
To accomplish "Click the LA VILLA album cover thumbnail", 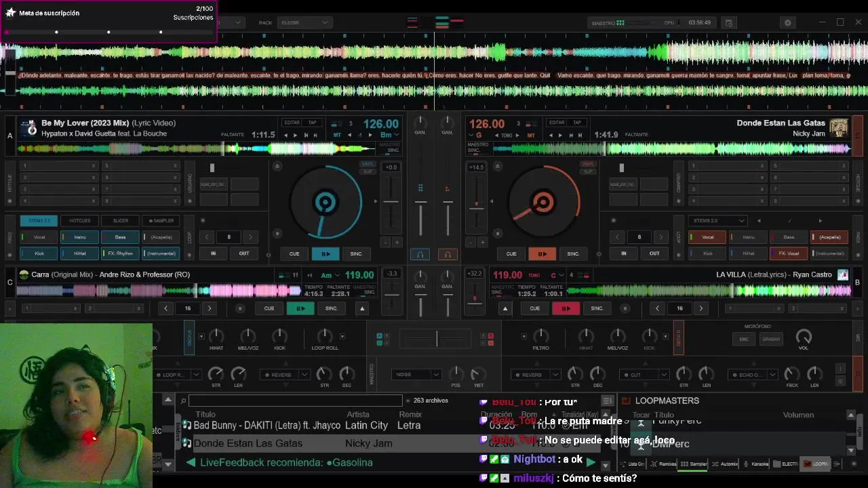I will [x=842, y=274].
